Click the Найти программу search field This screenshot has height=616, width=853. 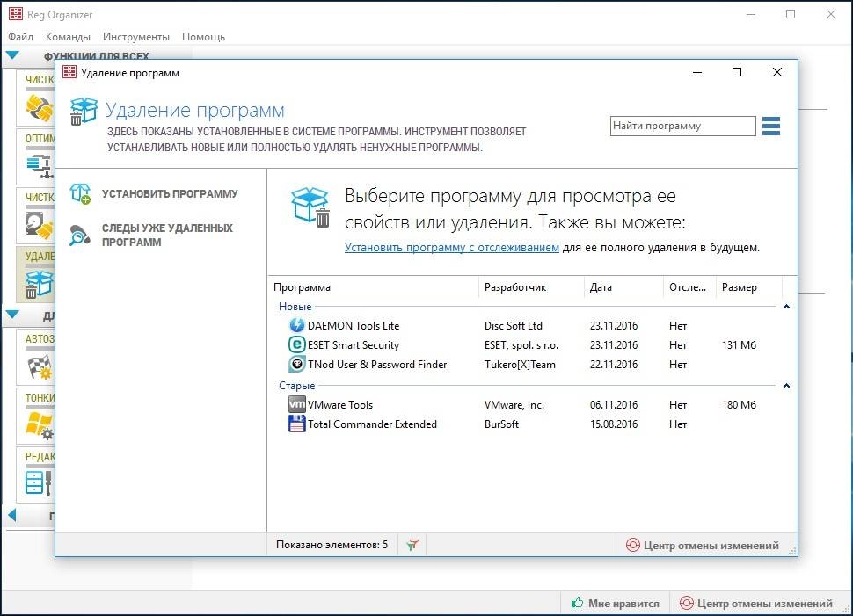click(x=682, y=126)
